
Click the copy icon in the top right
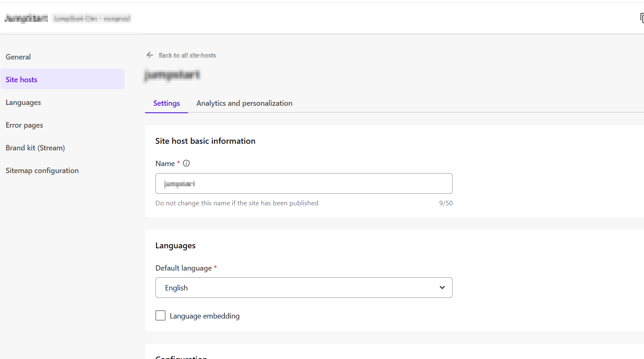pos(641,18)
